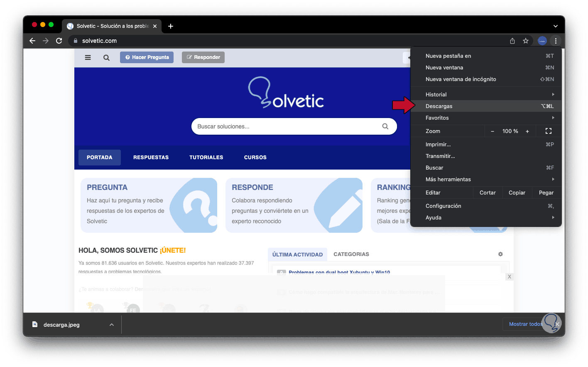Reload the solvetic.com page
The width and height of the screenshot is (588, 367).
point(59,41)
